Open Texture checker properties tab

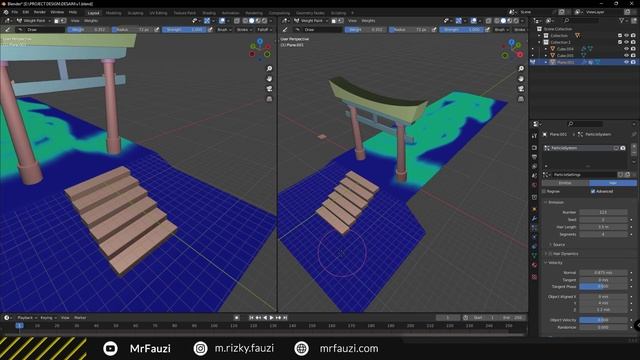(534, 277)
